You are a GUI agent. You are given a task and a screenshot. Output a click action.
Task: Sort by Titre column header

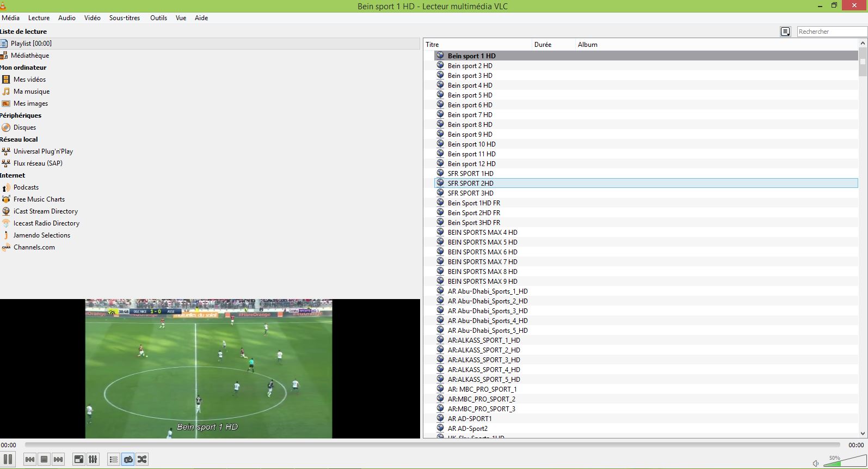[x=477, y=45]
